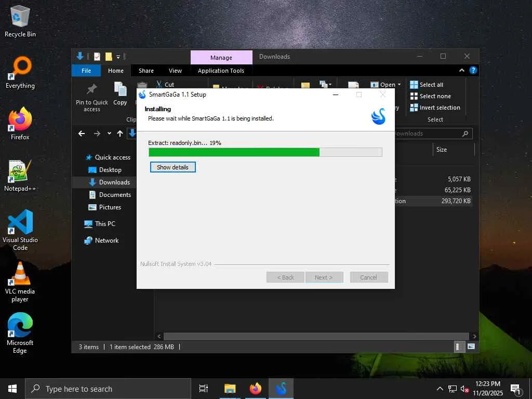The height and width of the screenshot is (399, 532).
Task: Click the installation progress bar
Action: pyautogui.click(x=265, y=152)
